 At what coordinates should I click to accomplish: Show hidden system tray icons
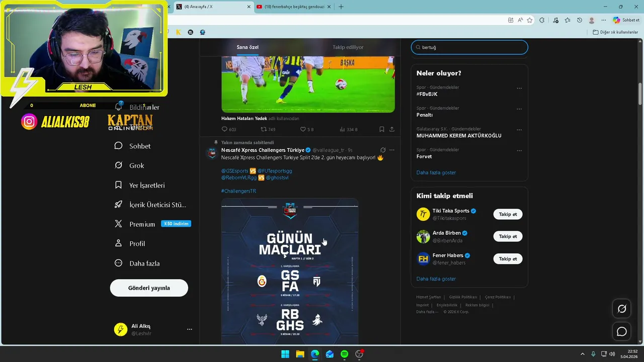pyautogui.click(x=583, y=354)
